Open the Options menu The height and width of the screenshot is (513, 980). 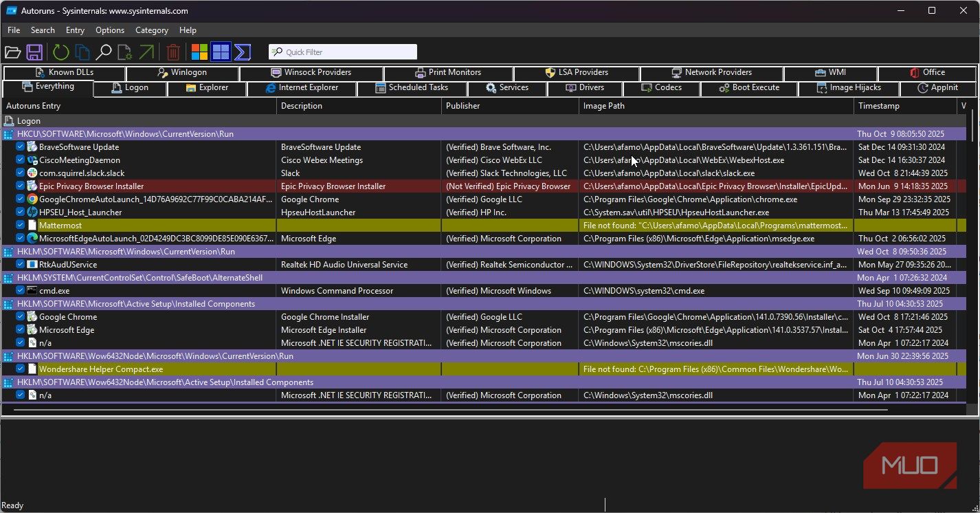tap(110, 30)
